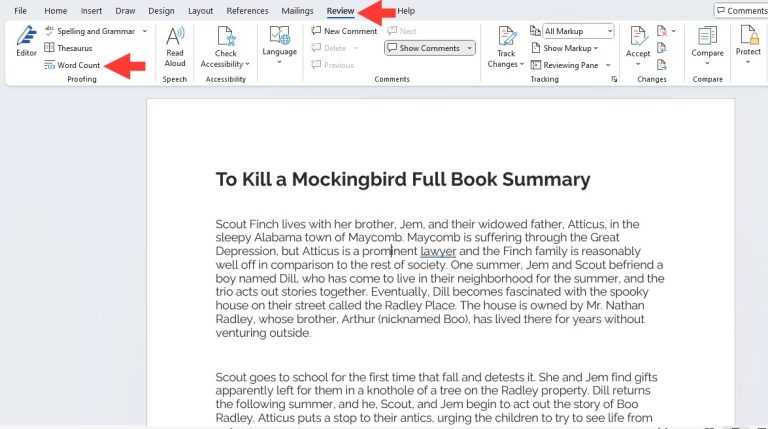
Task: Click the document title heading
Action: (403, 179)
